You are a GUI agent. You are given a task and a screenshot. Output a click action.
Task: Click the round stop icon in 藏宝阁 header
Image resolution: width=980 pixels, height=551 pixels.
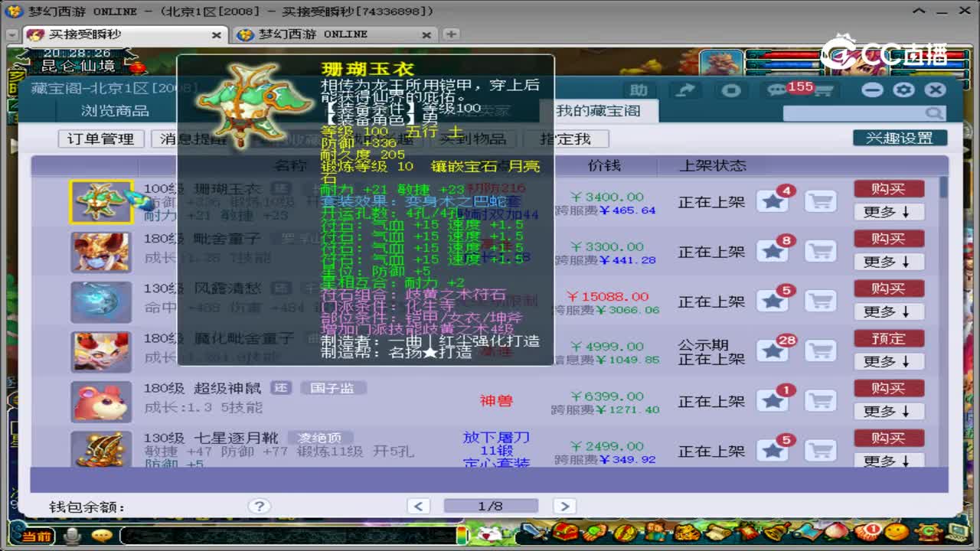pos(731,90)
